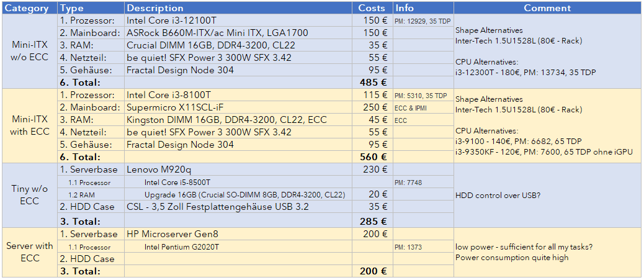
Task: Select the 'Intel Pentium G2020T' cell
Action: (x=238, y=246)
